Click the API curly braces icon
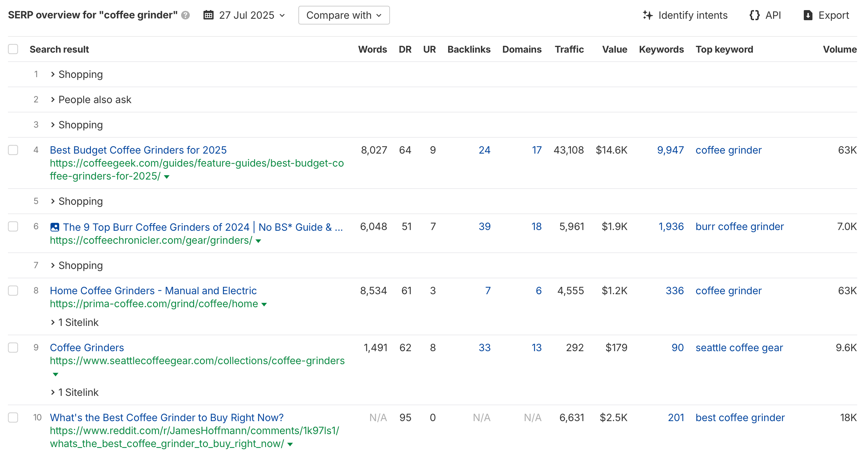 click(754, 15)
